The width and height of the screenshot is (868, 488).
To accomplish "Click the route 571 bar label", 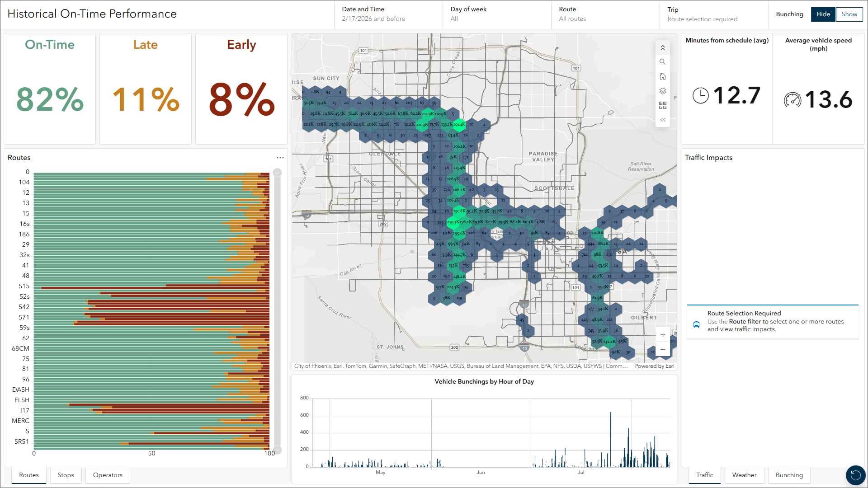I will 24,317.
